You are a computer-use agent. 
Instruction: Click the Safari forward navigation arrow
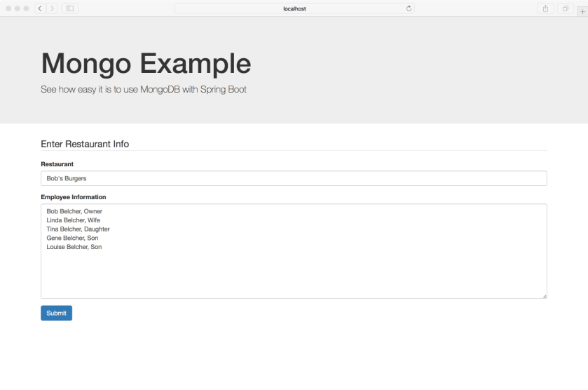pyautogui.click(x=50, y=8)
